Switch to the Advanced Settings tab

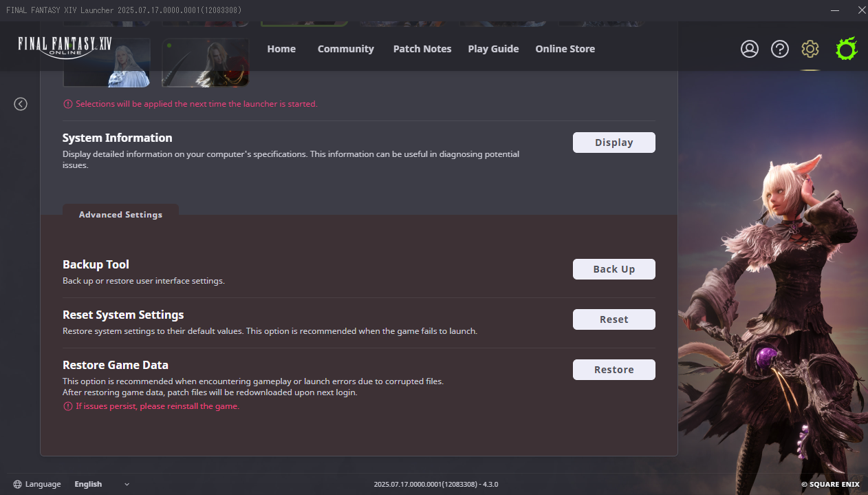120,215
